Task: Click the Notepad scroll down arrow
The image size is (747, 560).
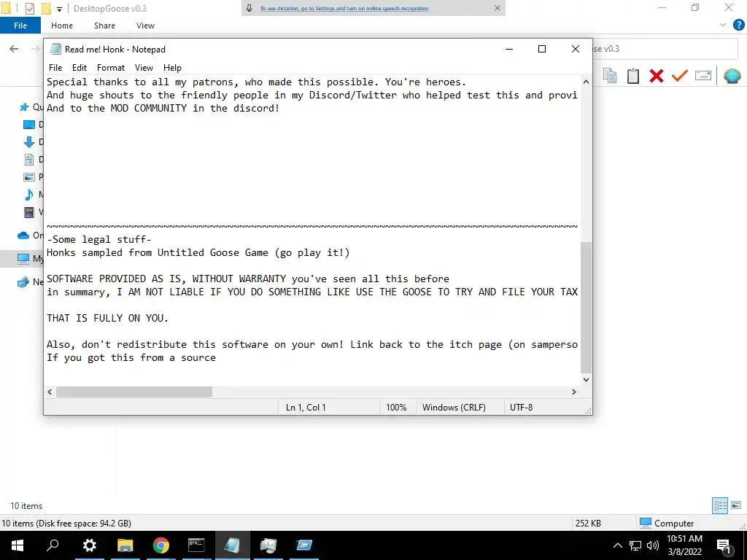Action: point(586,379)
